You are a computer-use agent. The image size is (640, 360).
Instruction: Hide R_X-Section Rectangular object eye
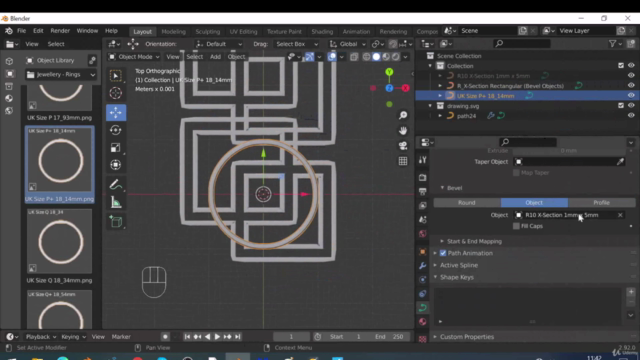pyautogui.click(x=631, y=86)
